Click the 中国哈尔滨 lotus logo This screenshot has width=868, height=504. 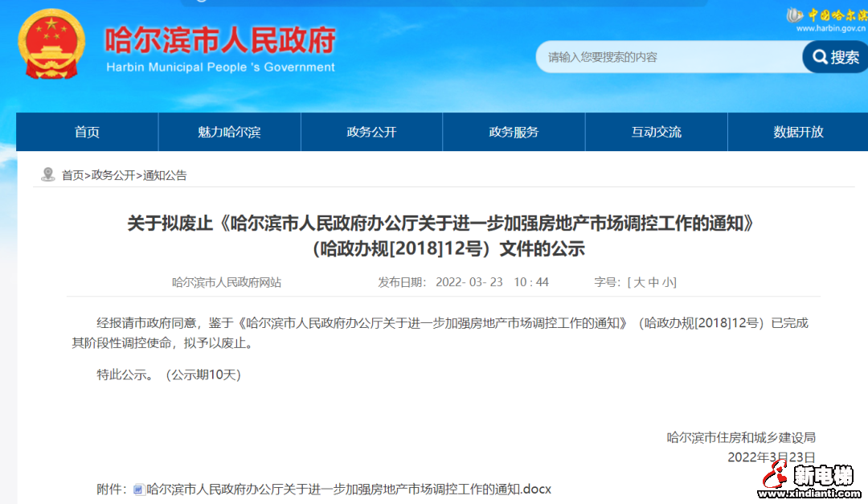click(795, 12)
